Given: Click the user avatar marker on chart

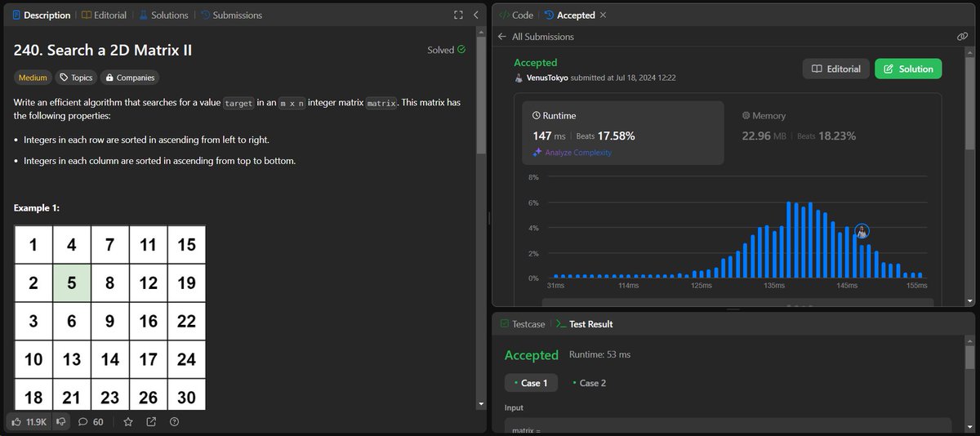Looking at the screenshot, I should 862,231.
